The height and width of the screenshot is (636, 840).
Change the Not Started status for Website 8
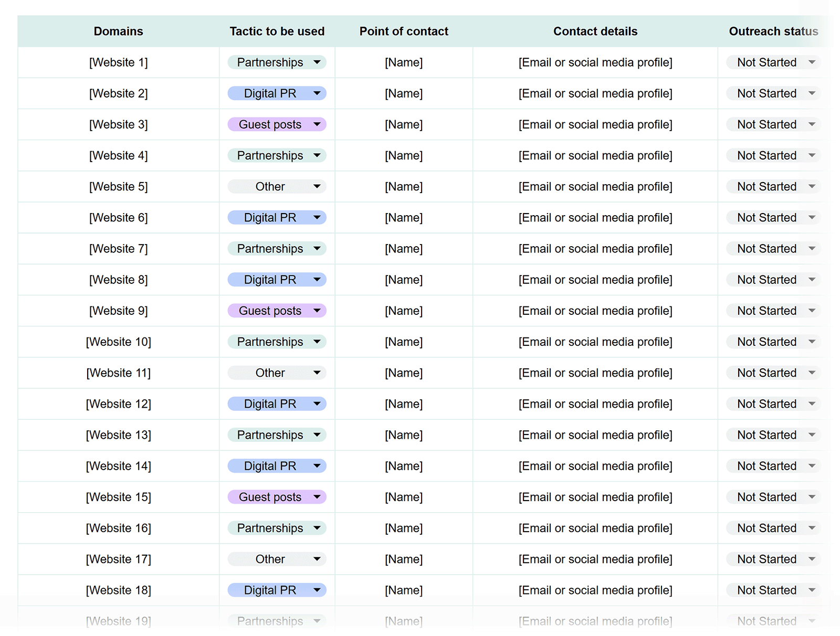[773, 280]
